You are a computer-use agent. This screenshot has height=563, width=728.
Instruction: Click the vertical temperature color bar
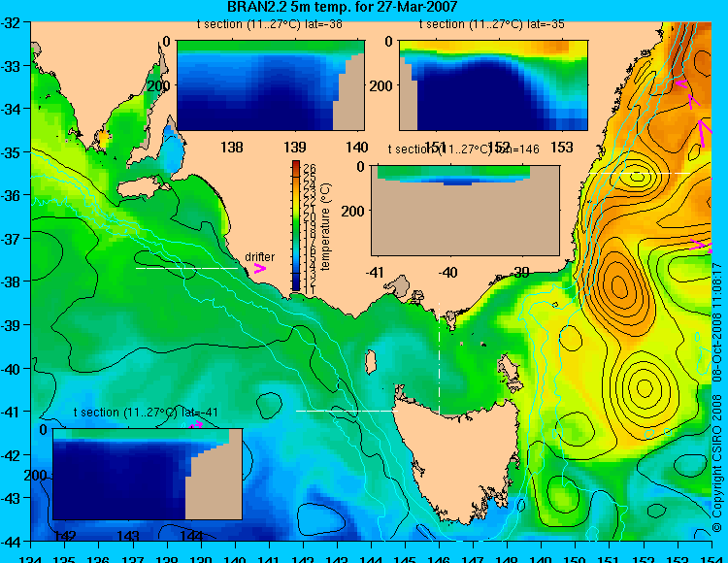click(296, 226)
